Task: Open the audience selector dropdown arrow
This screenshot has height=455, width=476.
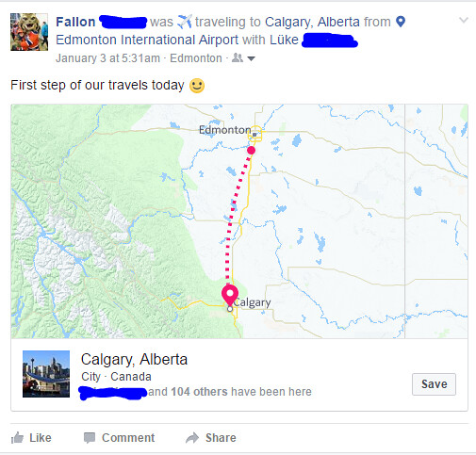Action: click(251, 58)
